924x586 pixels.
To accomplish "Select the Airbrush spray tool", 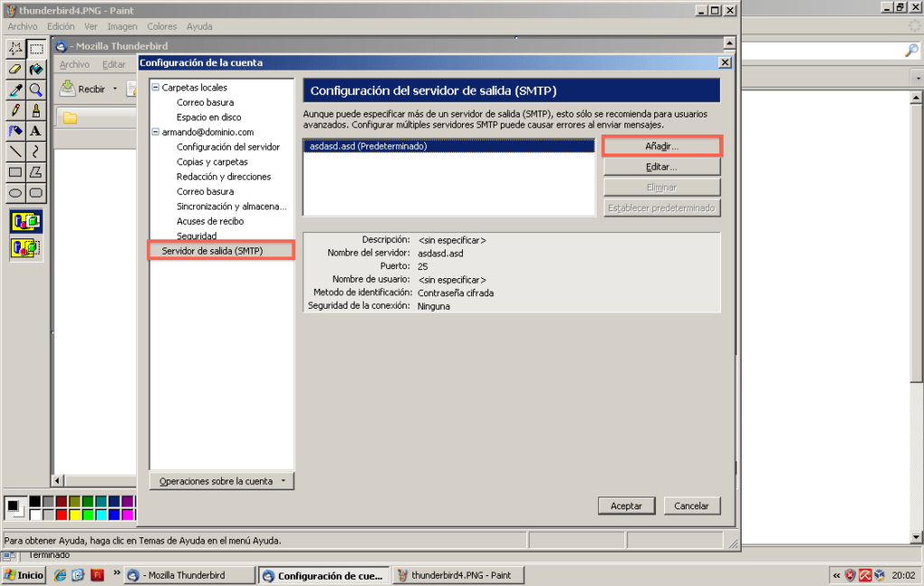I will point(15,131).
